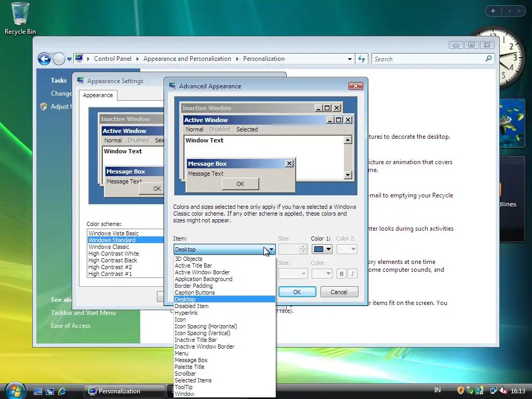
Task: Click Control Panel breadcrumb
Action: pyautogui.click(x=113, y=59)
